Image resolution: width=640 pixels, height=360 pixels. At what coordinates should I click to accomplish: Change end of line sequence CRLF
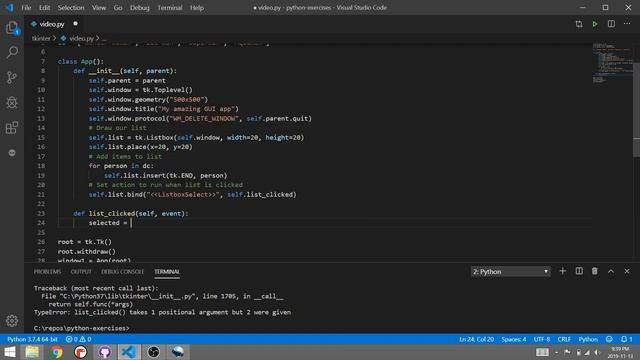(564, 339)
